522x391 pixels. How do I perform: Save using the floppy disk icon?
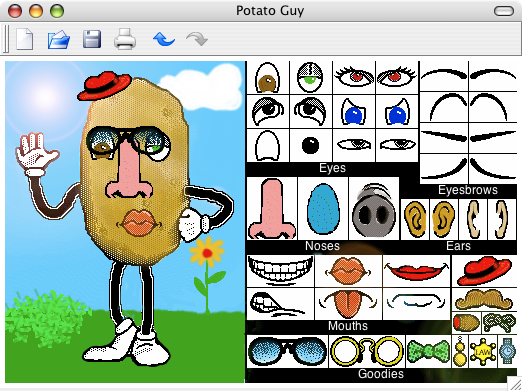(92, 39)
